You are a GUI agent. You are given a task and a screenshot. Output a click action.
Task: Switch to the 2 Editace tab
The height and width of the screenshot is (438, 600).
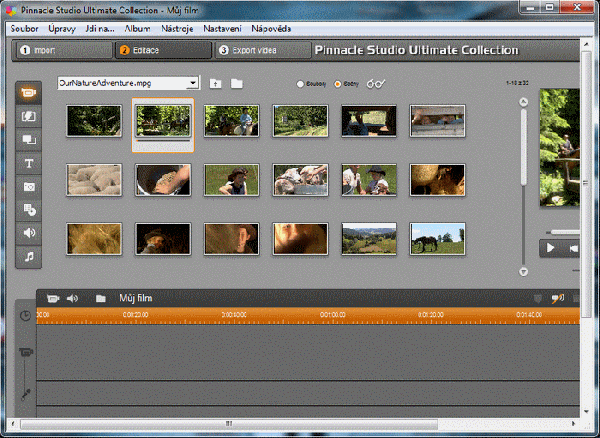(x=163, y=50)
